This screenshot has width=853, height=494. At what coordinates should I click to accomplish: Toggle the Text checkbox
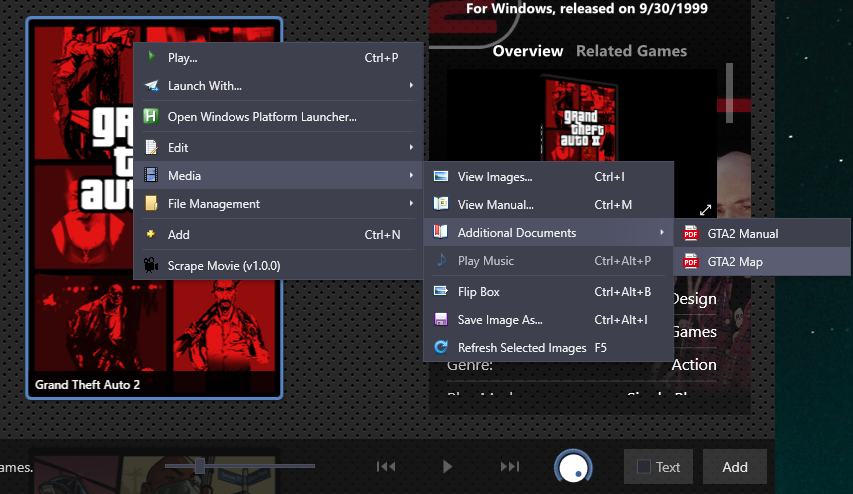[x=644, y=467]
